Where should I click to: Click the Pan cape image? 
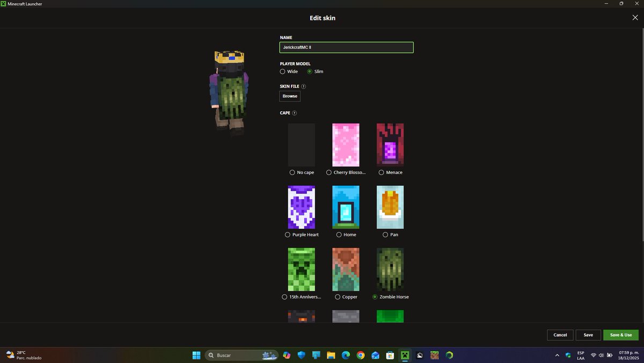click(x=390, y=207)
